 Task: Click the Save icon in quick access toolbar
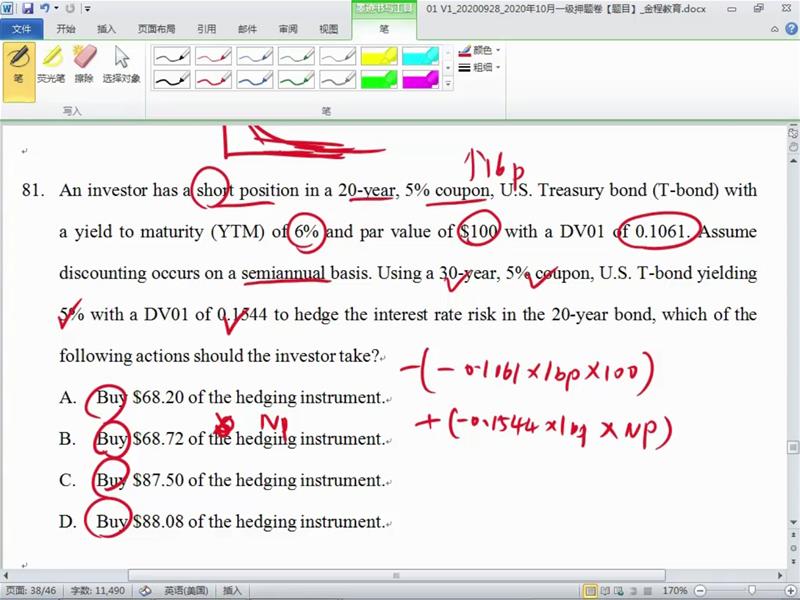pos(27,8)
